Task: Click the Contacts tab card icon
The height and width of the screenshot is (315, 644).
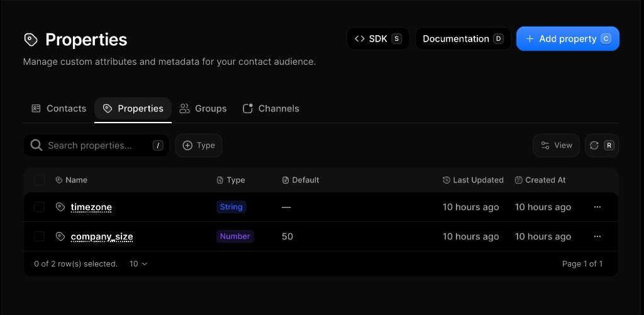Action: pos(36,108)
